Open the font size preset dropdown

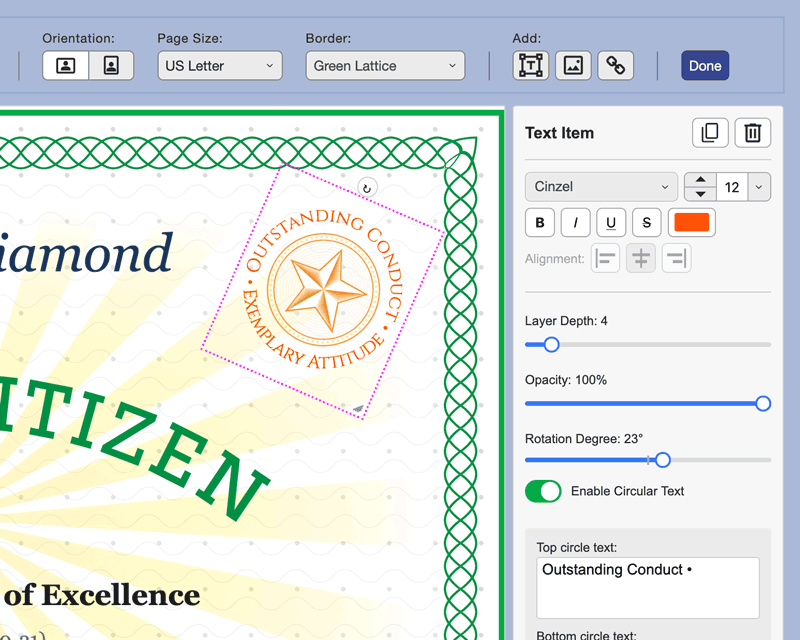point(759,187)
